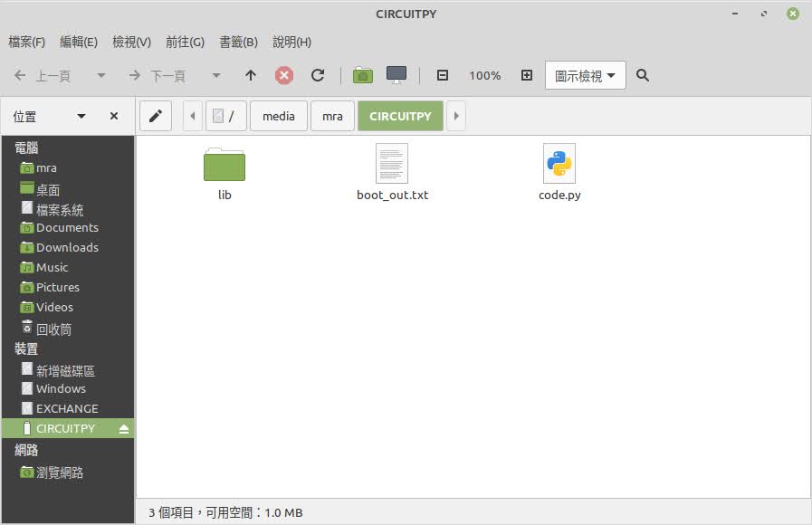Expand the back history dropdown arrow
The width and height of the screenshot is (812, 525).
[x=101, y=76]
